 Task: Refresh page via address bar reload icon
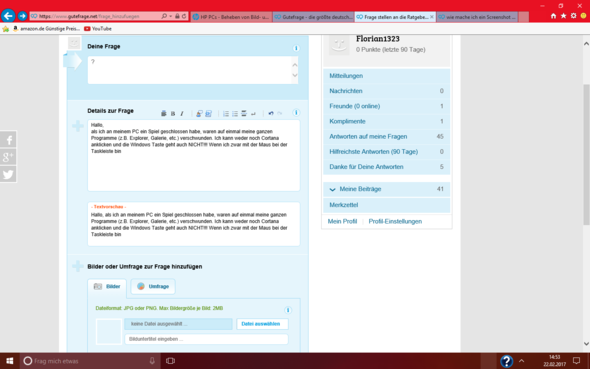click(184, 16)
